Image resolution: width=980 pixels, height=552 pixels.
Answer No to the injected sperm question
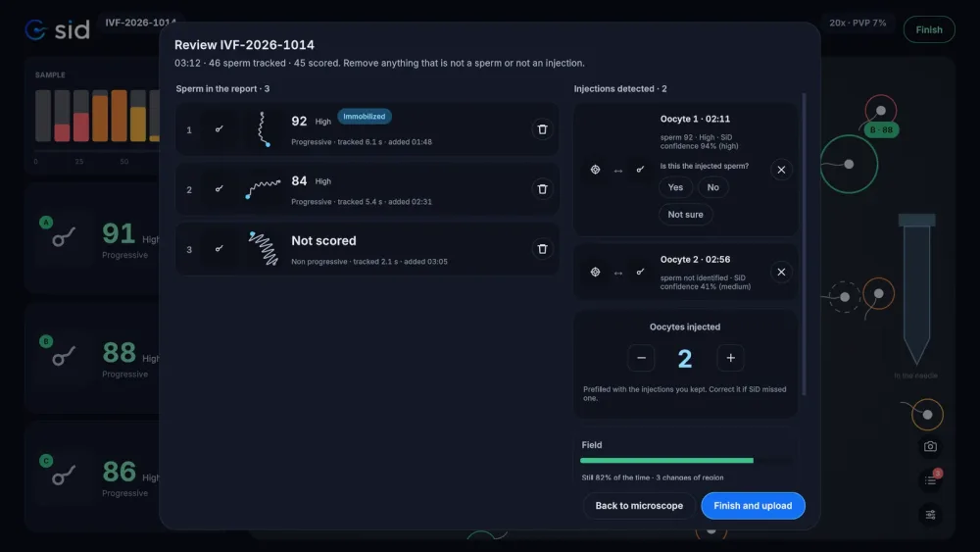[713, 187]
